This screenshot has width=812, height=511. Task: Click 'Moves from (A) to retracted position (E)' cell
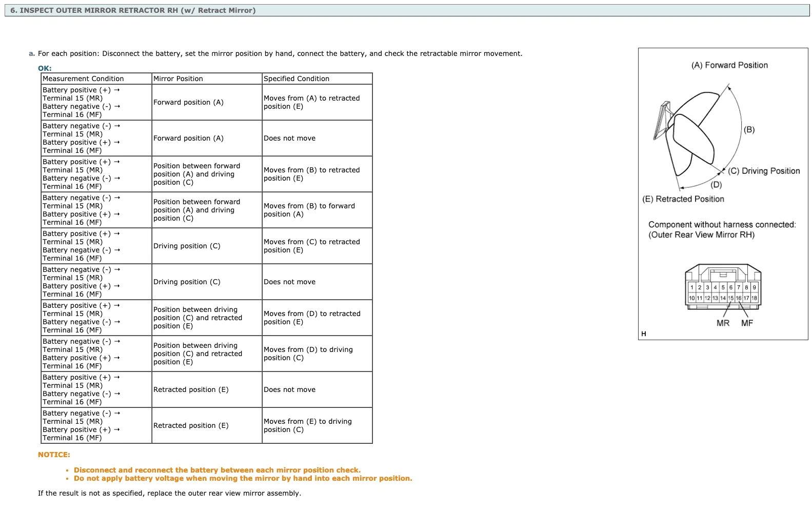[x=317, y=102]
